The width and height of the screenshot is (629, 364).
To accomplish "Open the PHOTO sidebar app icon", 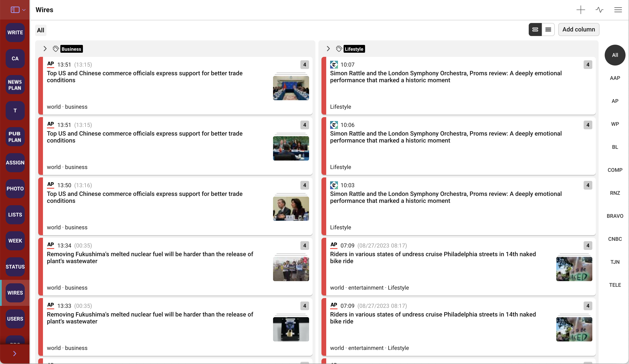I will 15,189.
